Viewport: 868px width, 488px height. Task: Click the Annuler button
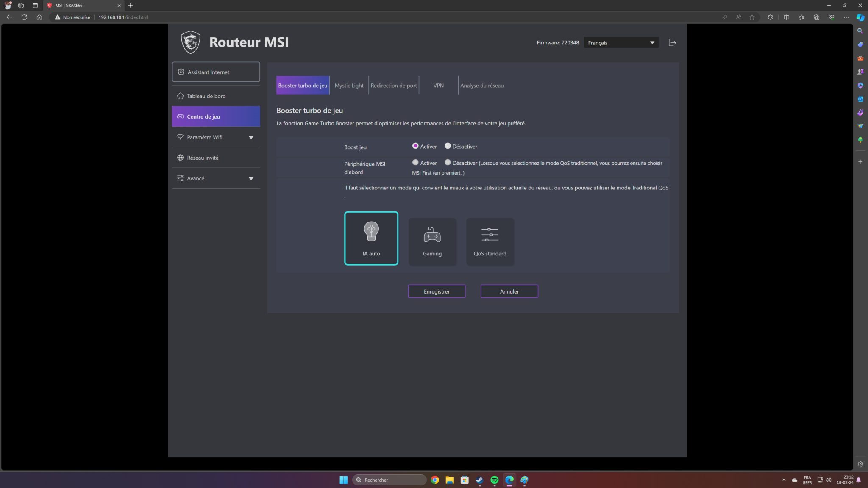(x=509, y=291)
